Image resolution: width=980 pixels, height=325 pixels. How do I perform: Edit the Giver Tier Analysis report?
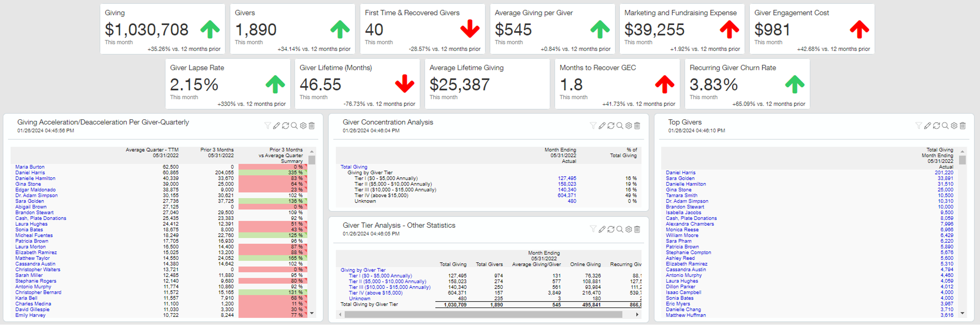[x=602, y=229]
